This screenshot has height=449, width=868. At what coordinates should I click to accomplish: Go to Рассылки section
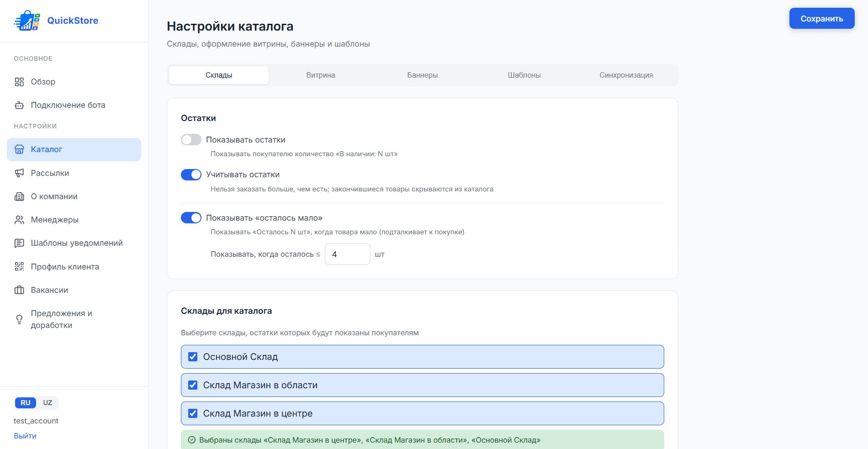click(x=74, y=173)
